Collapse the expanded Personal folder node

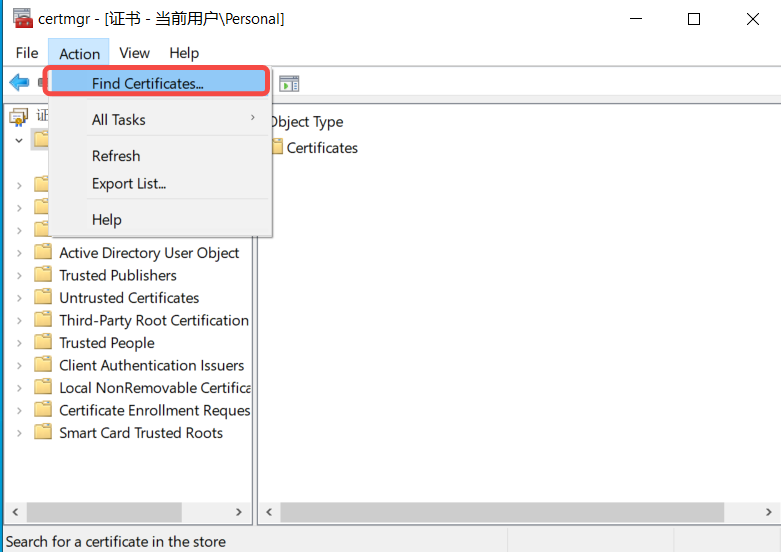(19, 140)
